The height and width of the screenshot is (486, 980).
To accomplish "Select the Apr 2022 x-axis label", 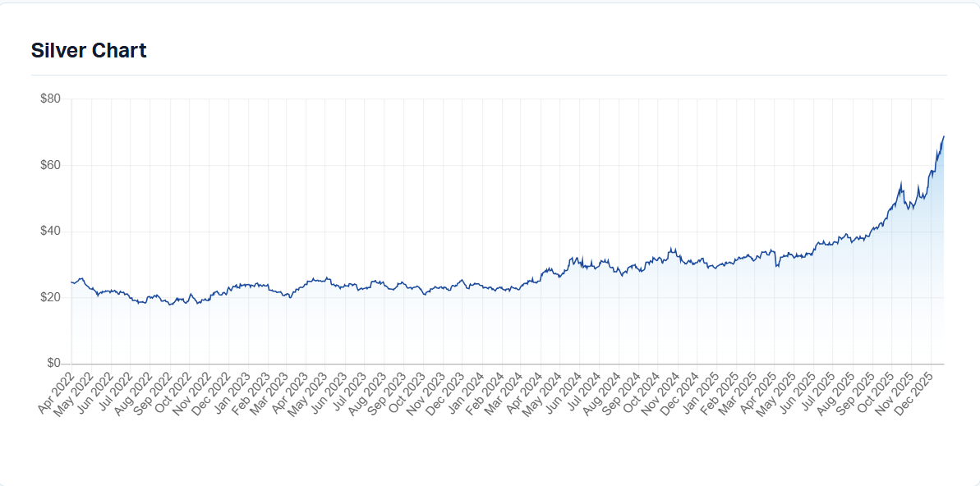I will [54, 392].
